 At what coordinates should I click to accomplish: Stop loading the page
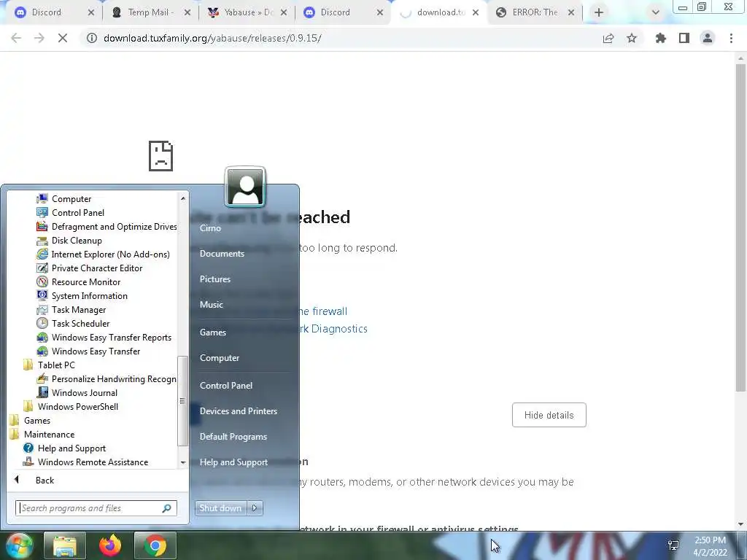click(x=63, y=38)
